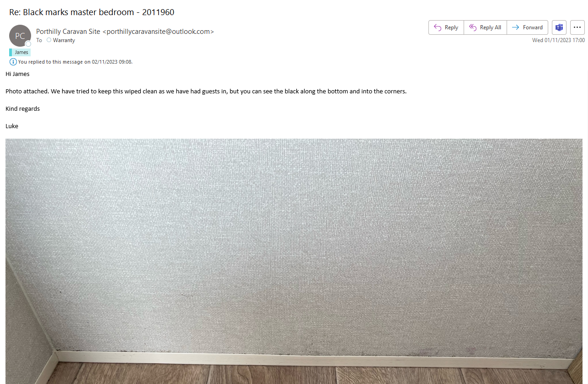Click the presence status dot on avatar
This screenshot has width=588, height=384.
28,44
